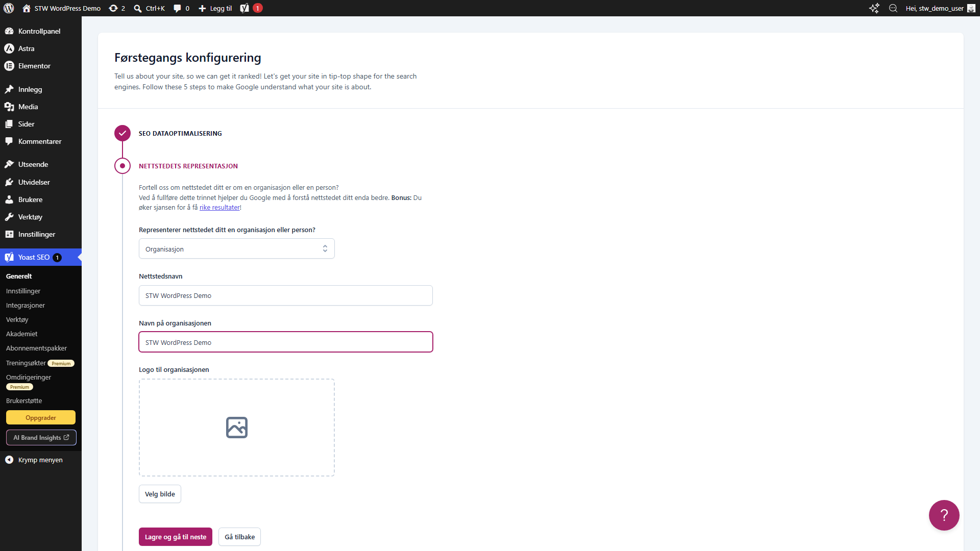
Task: Select Generelt in the Yoast submenu
Action: coord(19,276)
